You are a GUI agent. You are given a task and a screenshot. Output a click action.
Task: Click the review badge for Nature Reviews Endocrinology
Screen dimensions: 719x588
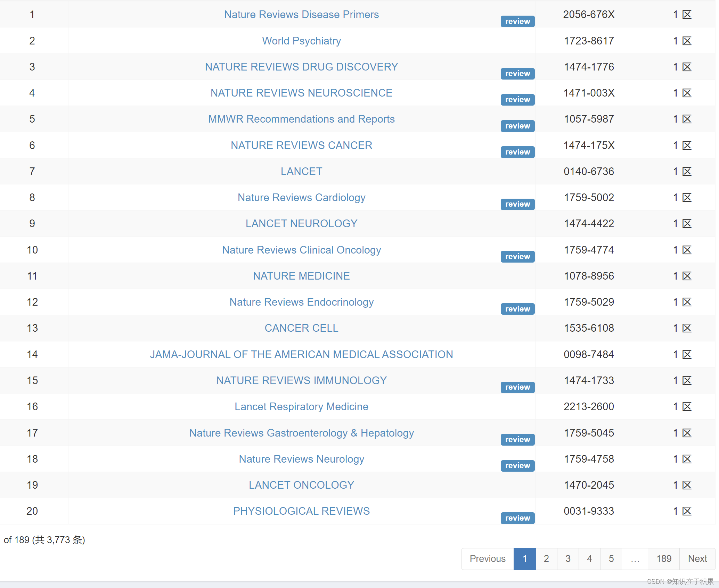517,309
